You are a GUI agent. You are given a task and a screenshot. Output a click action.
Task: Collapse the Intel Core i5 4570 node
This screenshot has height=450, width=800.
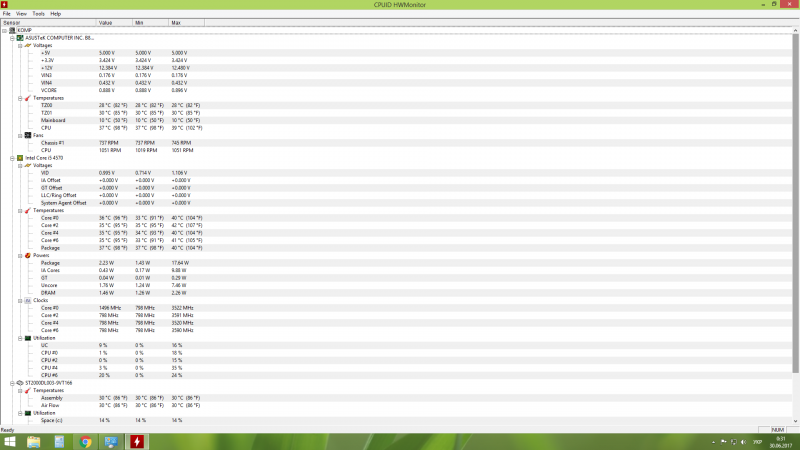(12, 157)
